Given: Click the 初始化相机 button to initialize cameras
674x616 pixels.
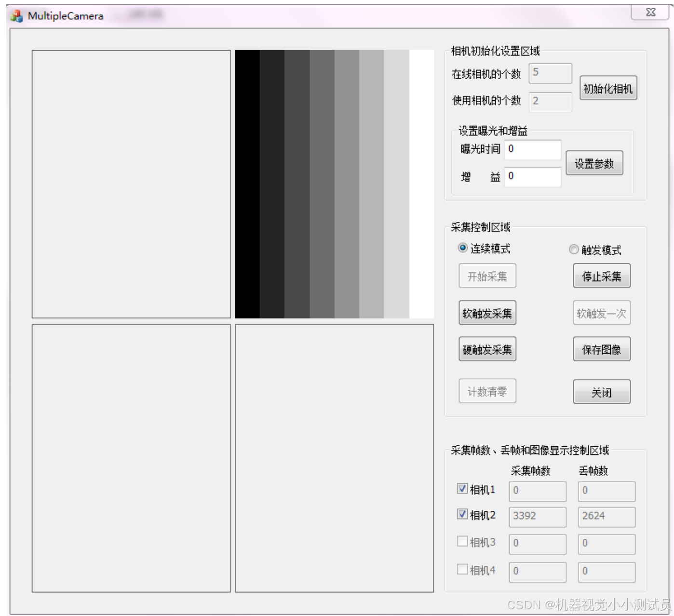Looking at the screenshot, I should click(x=608, y=88).
